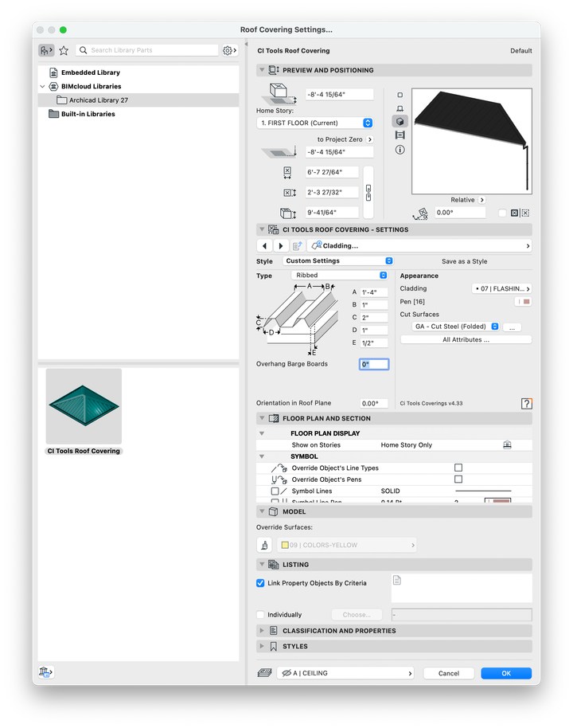Open library search settings gear
This screenshot has height=728, width=573.
[x=229, y=50]
